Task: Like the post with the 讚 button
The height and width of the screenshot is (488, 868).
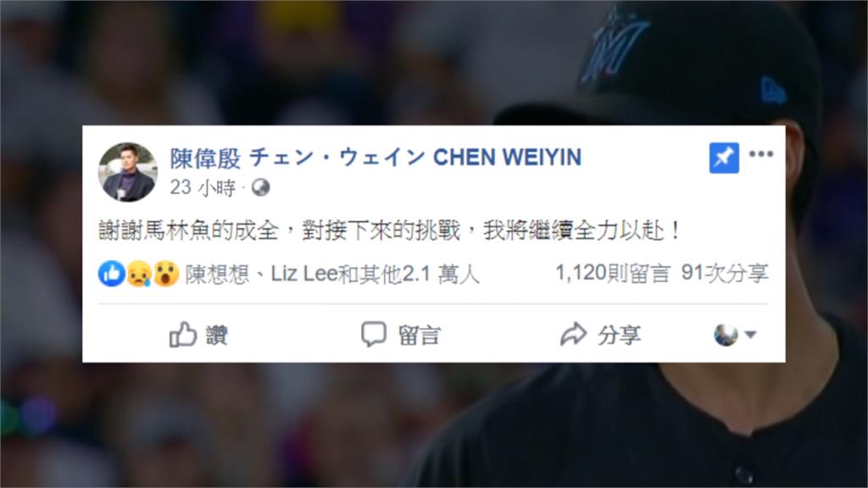Action: 198,335
